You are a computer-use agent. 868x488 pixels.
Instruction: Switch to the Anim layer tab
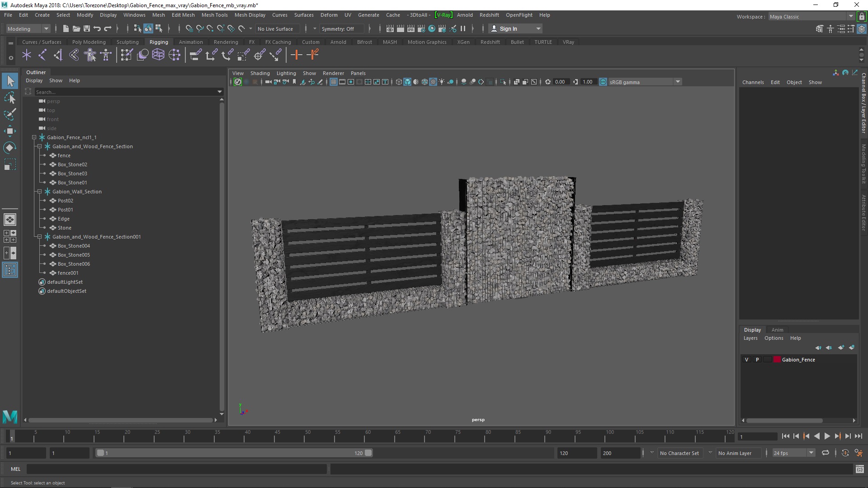777,330
